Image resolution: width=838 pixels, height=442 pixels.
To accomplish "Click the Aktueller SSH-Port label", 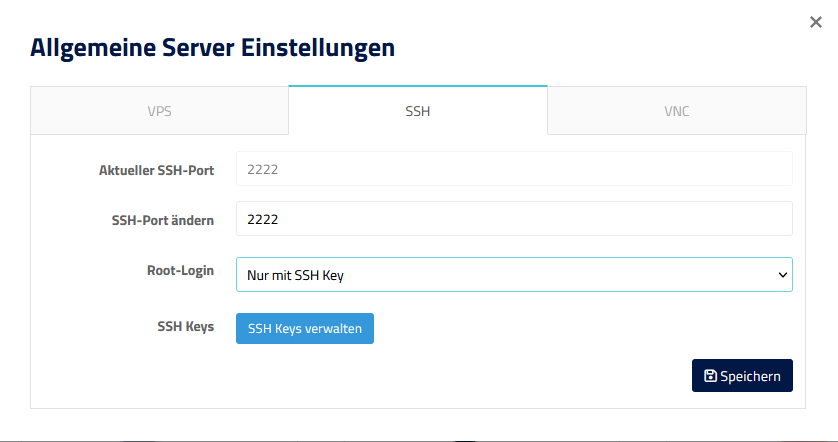I will (x=156, y=170).
